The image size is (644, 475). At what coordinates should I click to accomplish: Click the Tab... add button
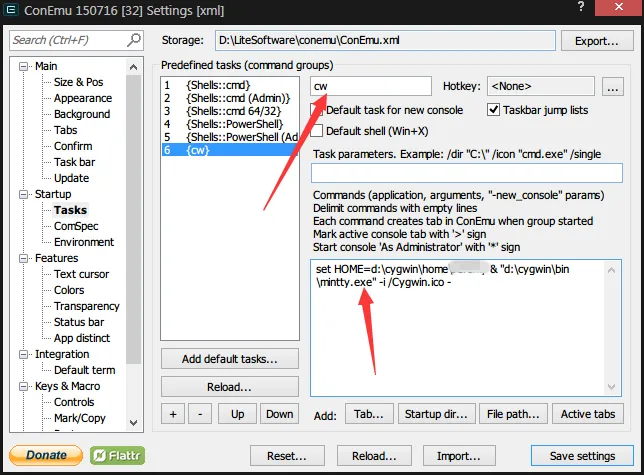tap(369, 414)
